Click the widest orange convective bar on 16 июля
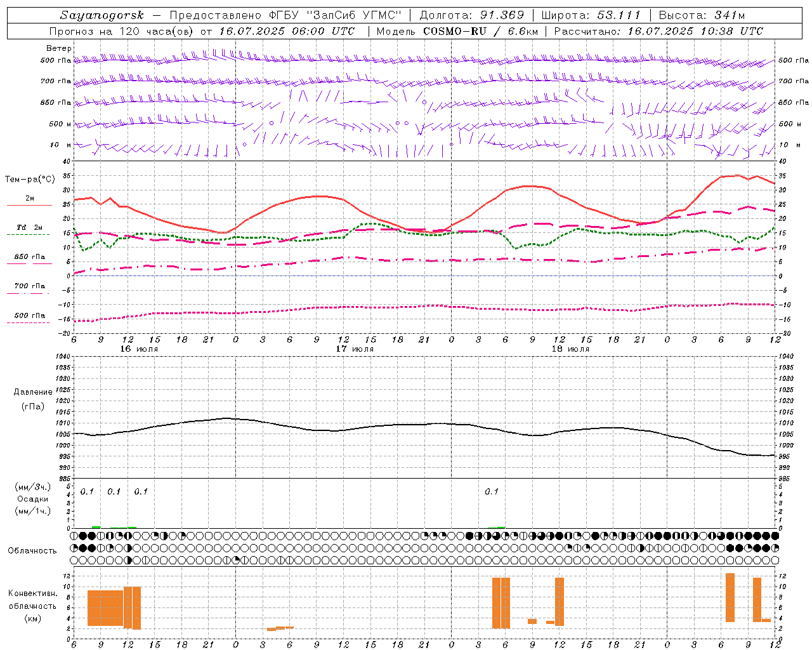812x650 pixels. tap(105, 608)
